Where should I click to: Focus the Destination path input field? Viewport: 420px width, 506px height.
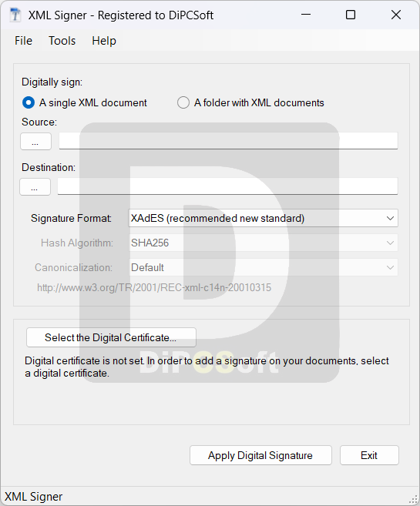tap(227, 186)
